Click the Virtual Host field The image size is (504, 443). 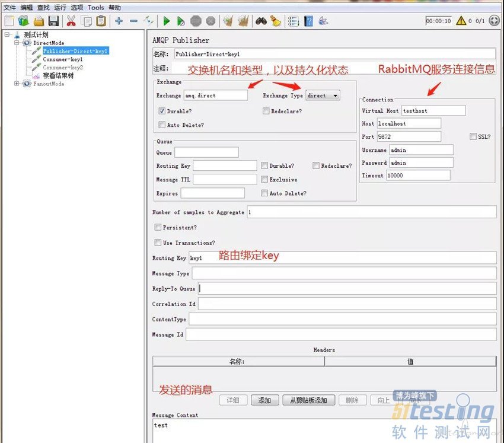tap(433, 110)
